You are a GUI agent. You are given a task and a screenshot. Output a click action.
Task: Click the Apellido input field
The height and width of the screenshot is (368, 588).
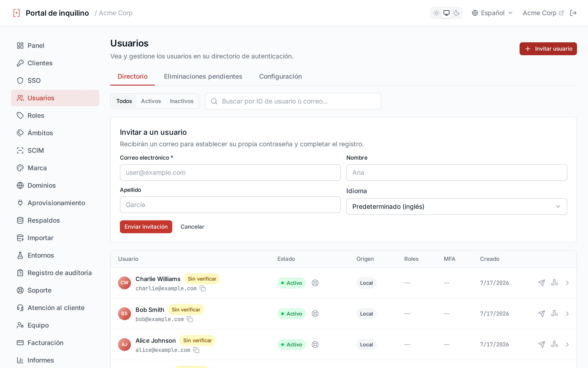[x=230, y=205]
